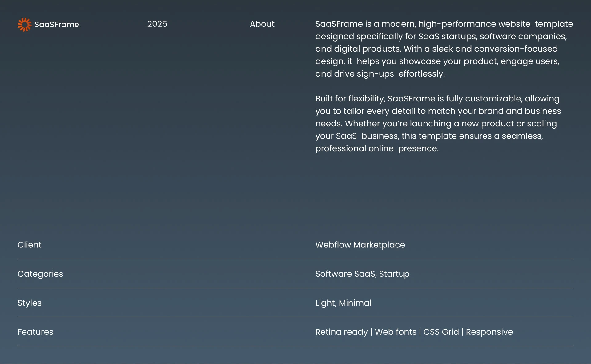Click the paragraph starting 'SaaSFrame is a modern'
This screenshot has width=591, height=364.
pyautogui.click(x=444, y=49)
